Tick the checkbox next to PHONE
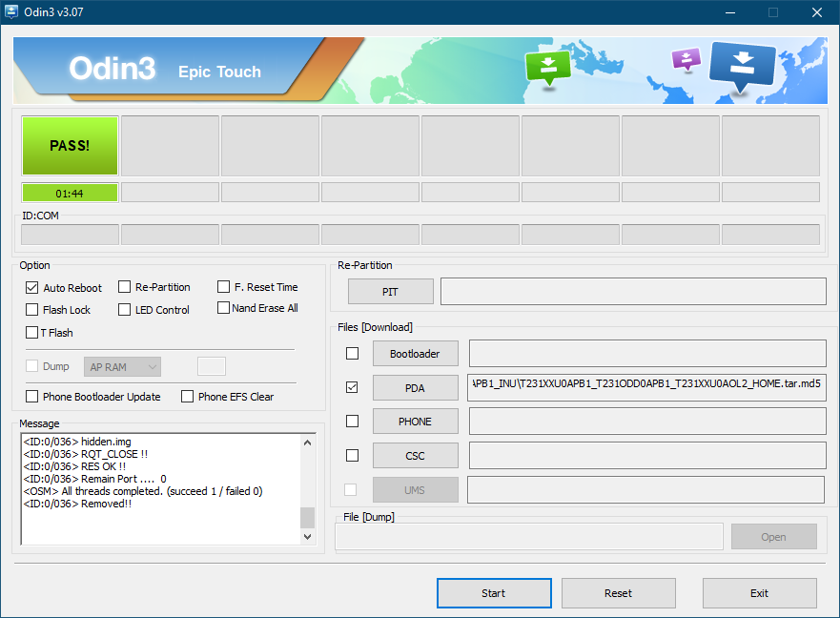The height and width of the screenshot is (618, 840). (352, 422)
